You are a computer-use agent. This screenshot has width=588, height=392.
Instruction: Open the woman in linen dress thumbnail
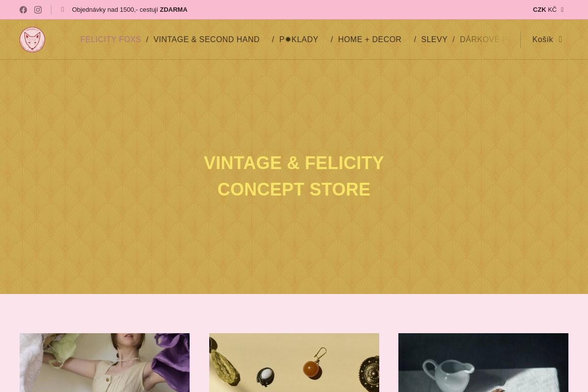point(104,363)
